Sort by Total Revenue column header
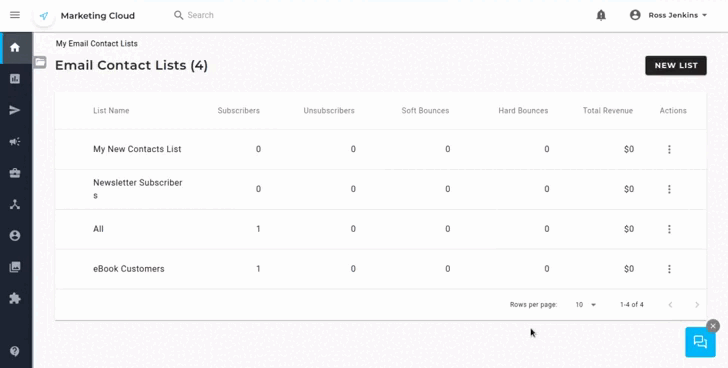The width and height of the screenshot is (728, 368). (608, 111)
